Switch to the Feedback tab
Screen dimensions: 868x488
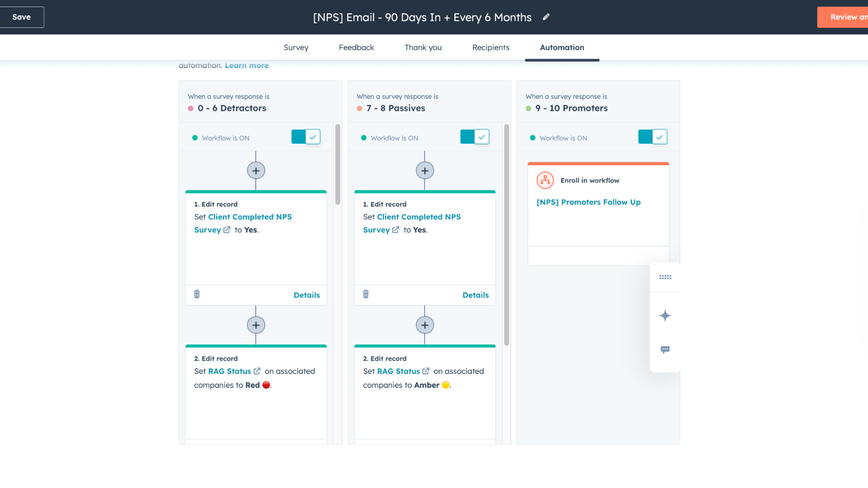pyautogui.click(x=356, y=47)
